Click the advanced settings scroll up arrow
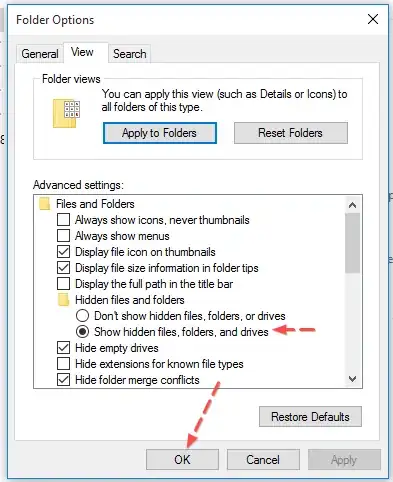 click(352, 205)
